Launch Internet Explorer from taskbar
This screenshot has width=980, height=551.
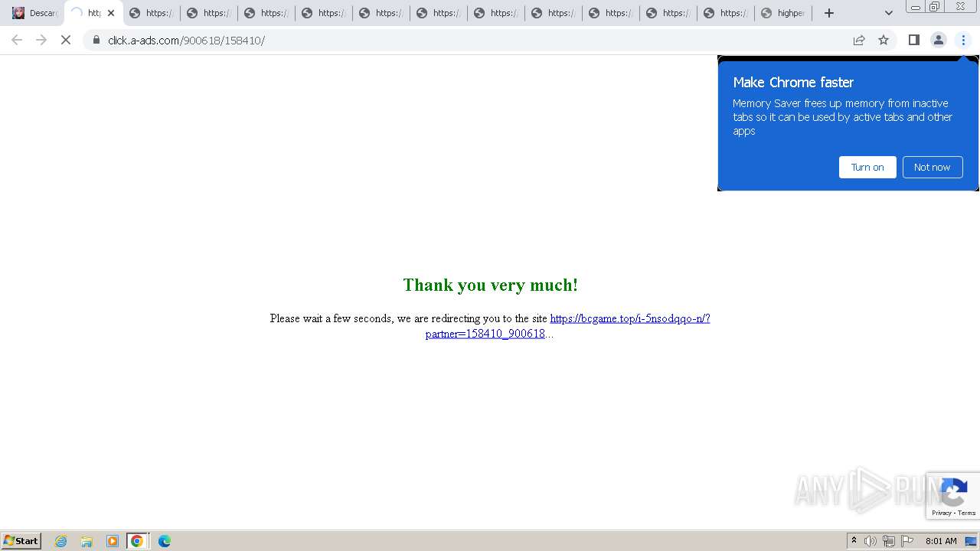[x=60, y=541]
